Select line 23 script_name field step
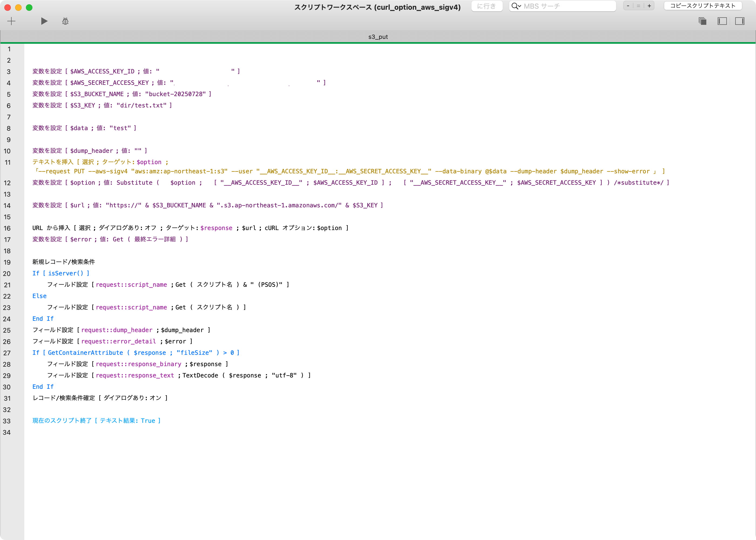 pos(146,307)
